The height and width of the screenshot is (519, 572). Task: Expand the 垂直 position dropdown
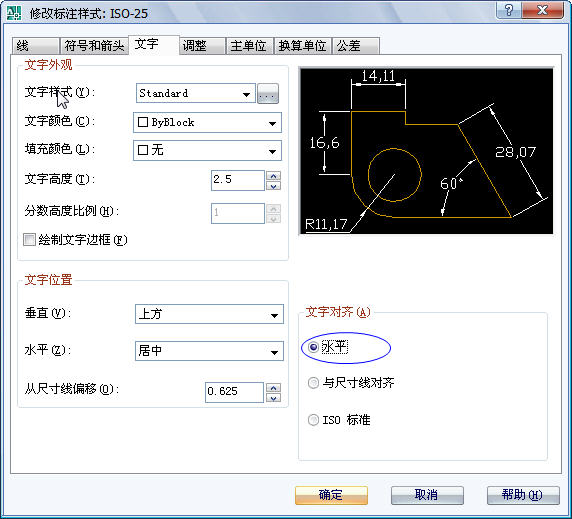pos(209,314)
